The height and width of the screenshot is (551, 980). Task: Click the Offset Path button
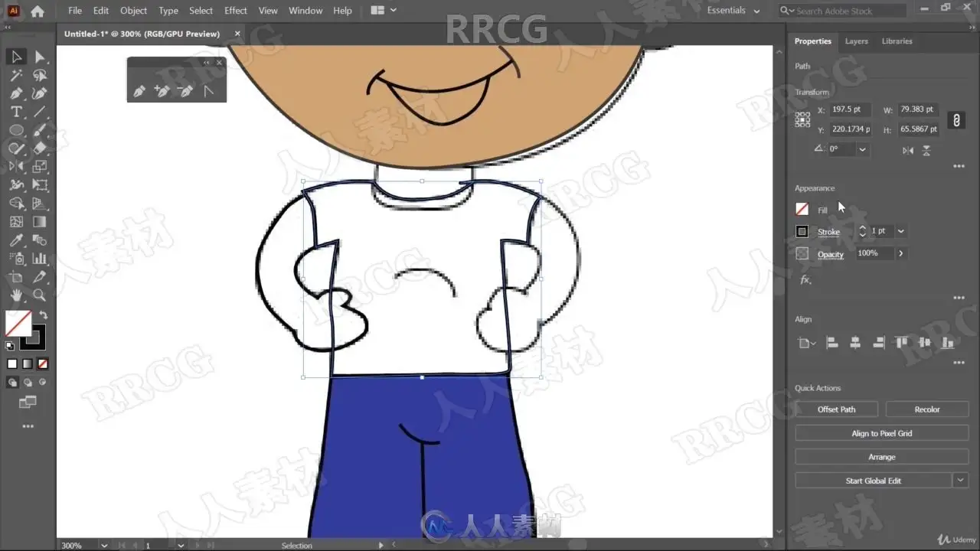coord(836,409)
